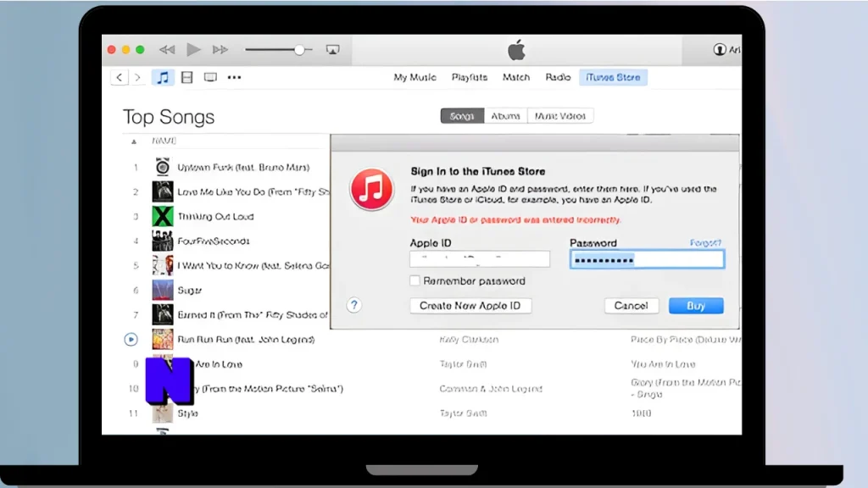The height and width of the screenshot is (488, 868).
Task: Select the Style song title
Action: (187, 413)
